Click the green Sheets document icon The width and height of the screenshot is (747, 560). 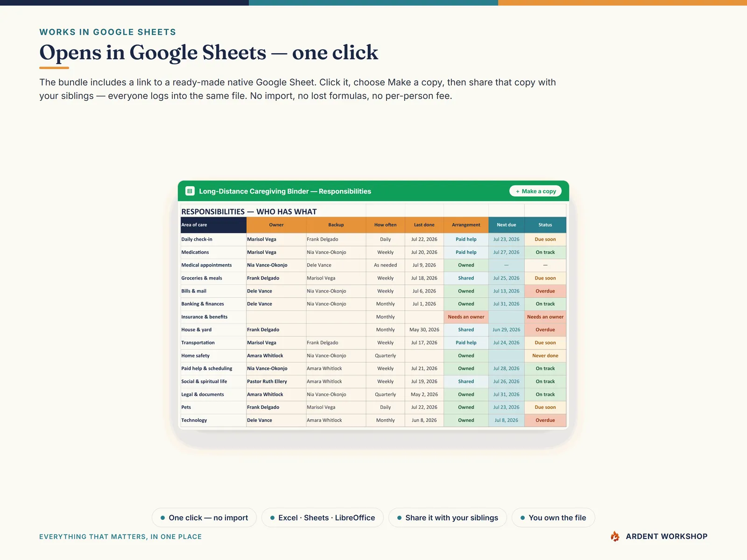coord(190,191)
